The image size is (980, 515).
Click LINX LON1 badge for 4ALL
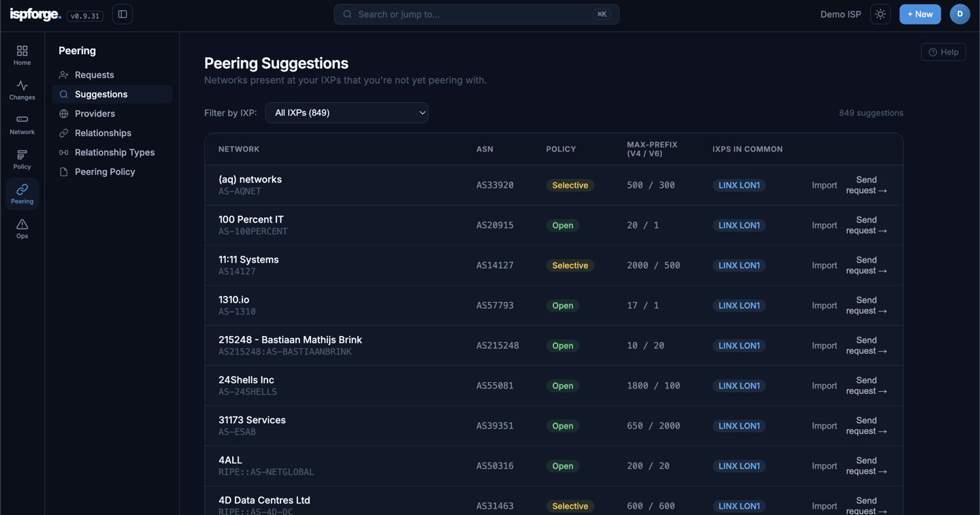739,466
